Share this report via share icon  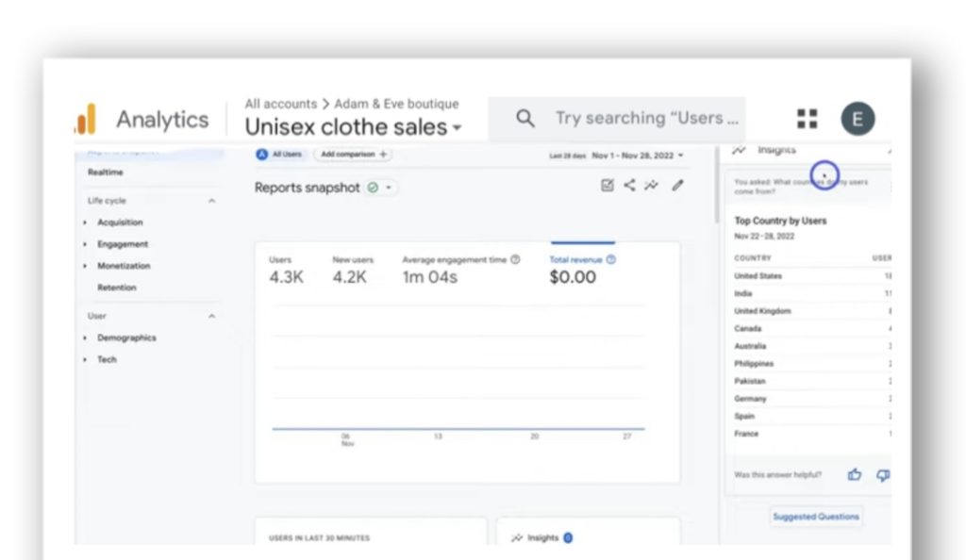click(629, 186)
